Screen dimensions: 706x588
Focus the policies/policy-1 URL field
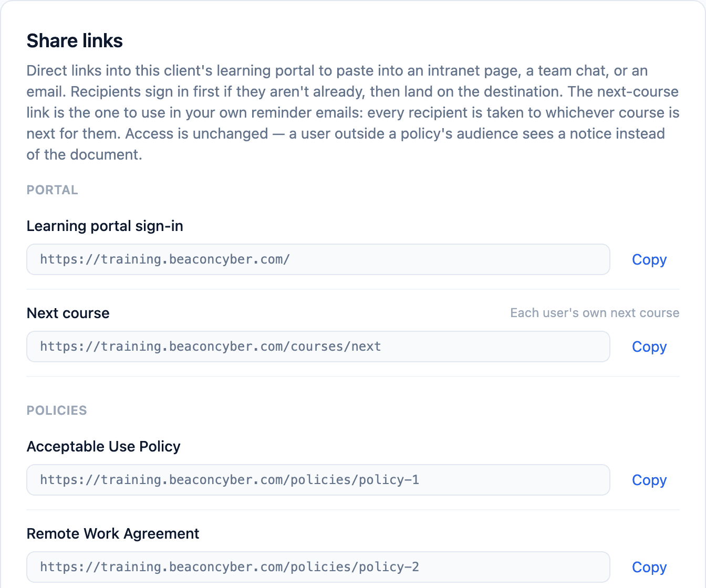pos(318,480)
